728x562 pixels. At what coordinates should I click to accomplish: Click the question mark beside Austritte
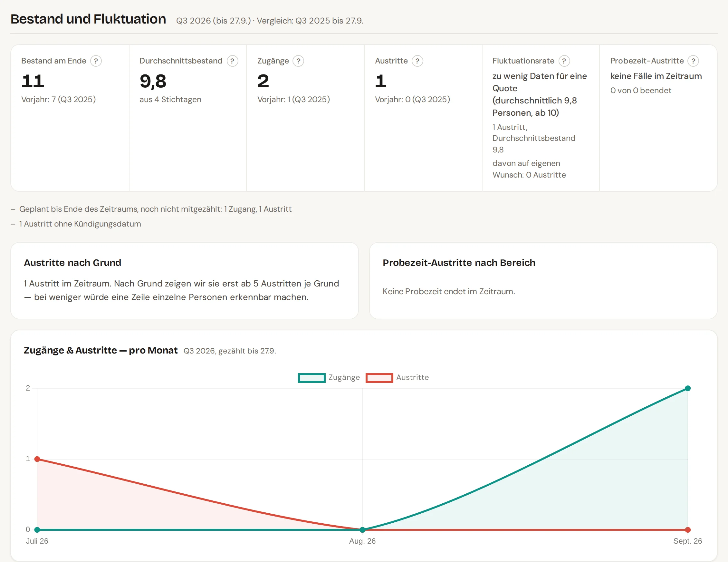click(x=417, y=61)
